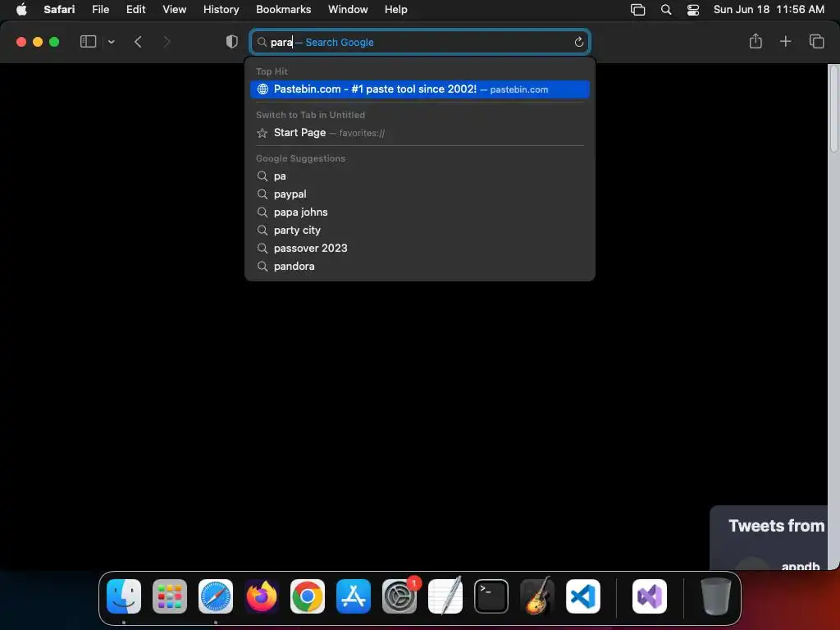Open the Trash in the Dock
Image resolution: width=840 pixels, height=630 pixels.
(x=715, y=596)
